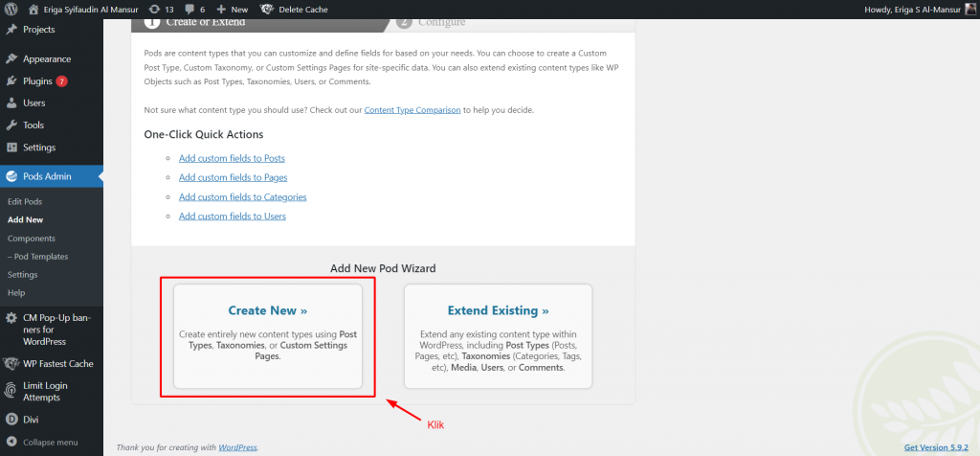Screen dimensions: 980x456
Task: Click the site name Eriga Syifaudin Al Mansur
Action: [91, 10]
